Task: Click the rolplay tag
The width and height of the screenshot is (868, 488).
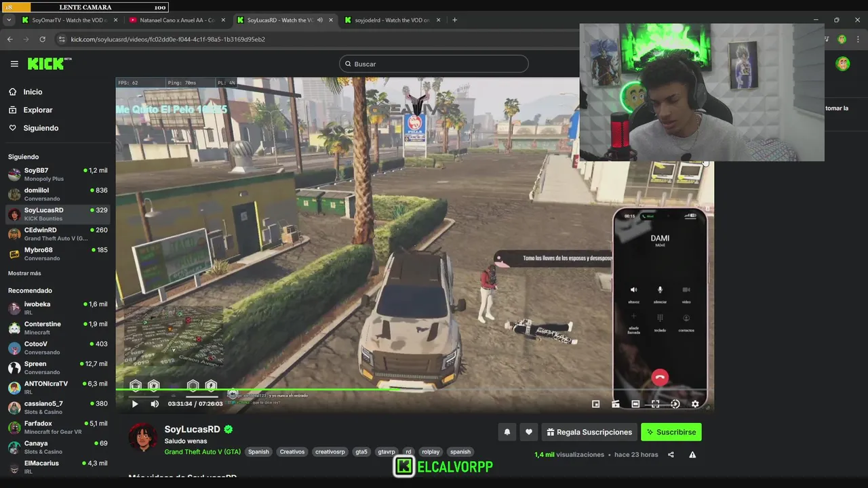Action: (x=431, y=451)
